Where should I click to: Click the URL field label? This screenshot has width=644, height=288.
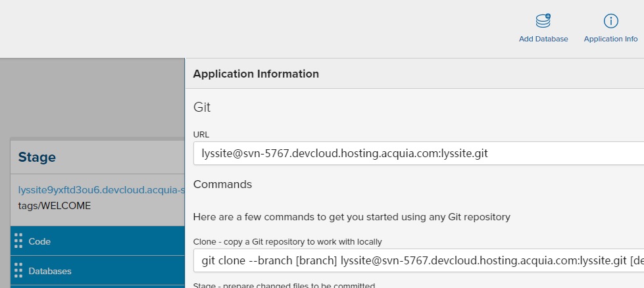point(201,134)
